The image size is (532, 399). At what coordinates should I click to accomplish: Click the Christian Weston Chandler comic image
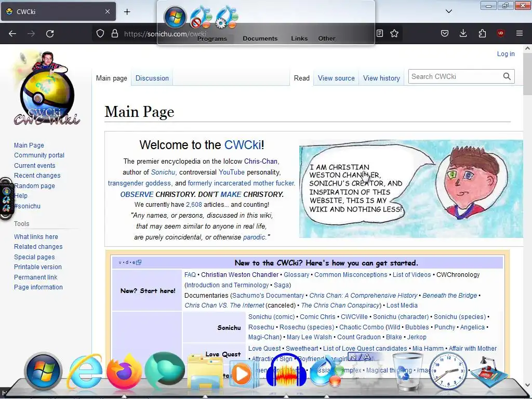(411, 189)
